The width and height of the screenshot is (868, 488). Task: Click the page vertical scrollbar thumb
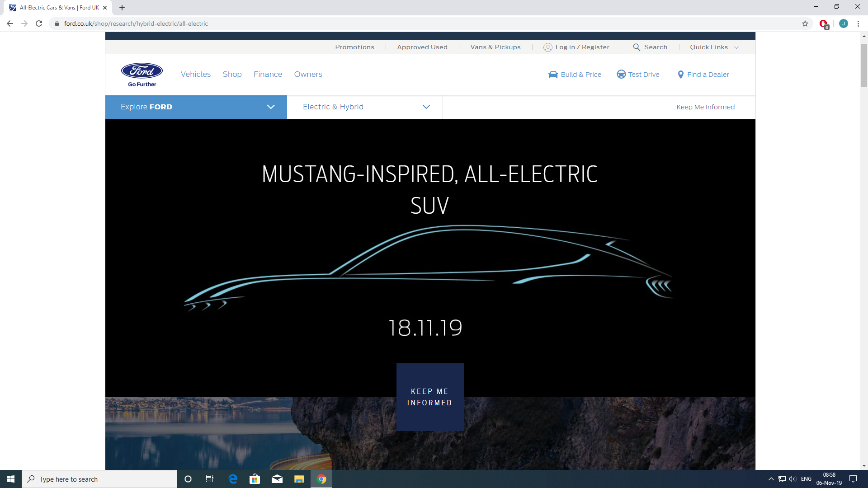click(x=864, y=65)
